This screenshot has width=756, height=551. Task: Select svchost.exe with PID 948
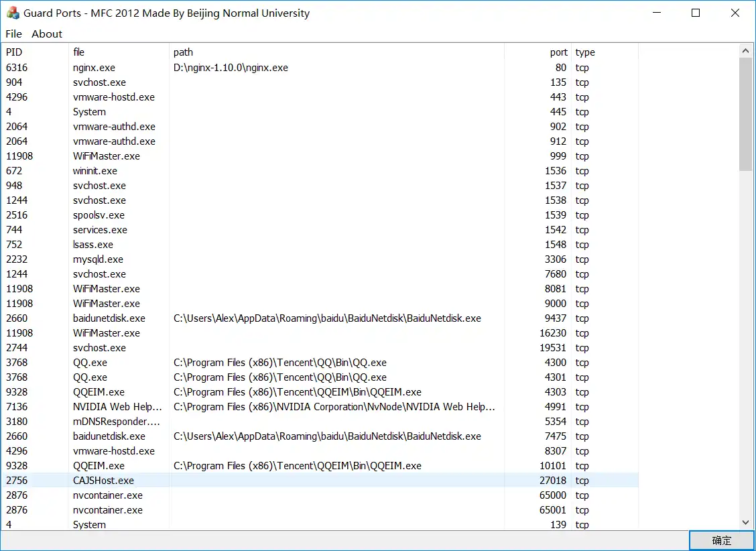click(320, 186)
